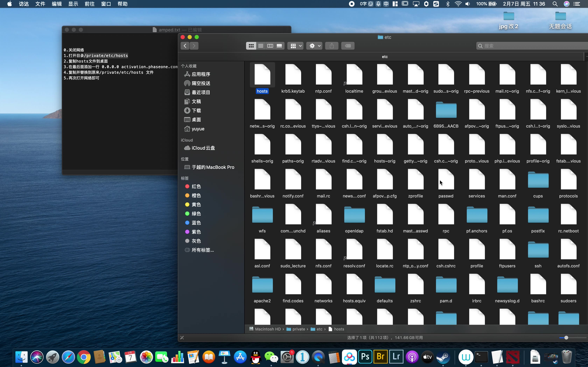Viewport: 588px width, 367px height.
Task: Click 所有标签… in sidebar
Action: [x=203, y=250]
